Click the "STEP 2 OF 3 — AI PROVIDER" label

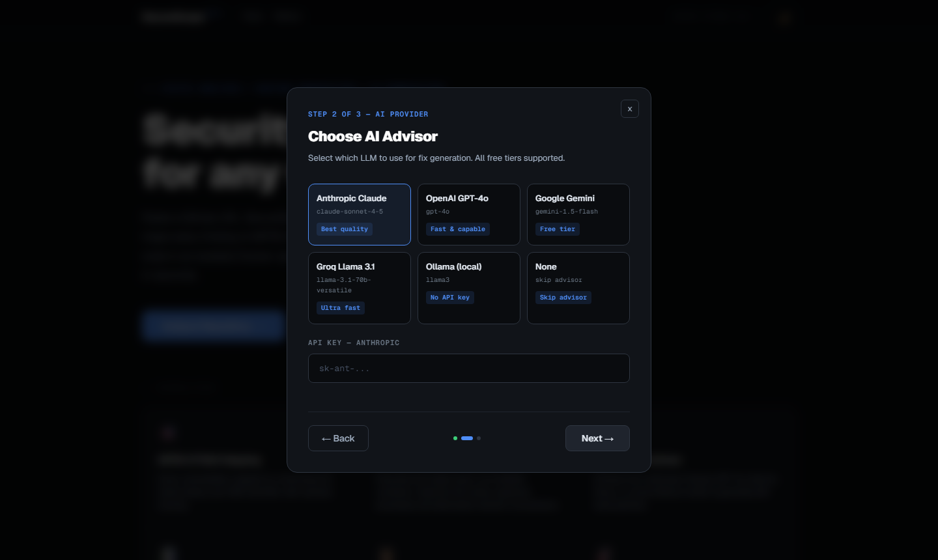368,114
